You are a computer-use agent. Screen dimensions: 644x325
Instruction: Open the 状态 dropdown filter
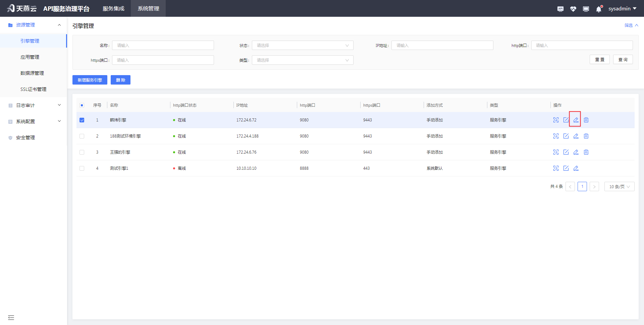[302, 45]
